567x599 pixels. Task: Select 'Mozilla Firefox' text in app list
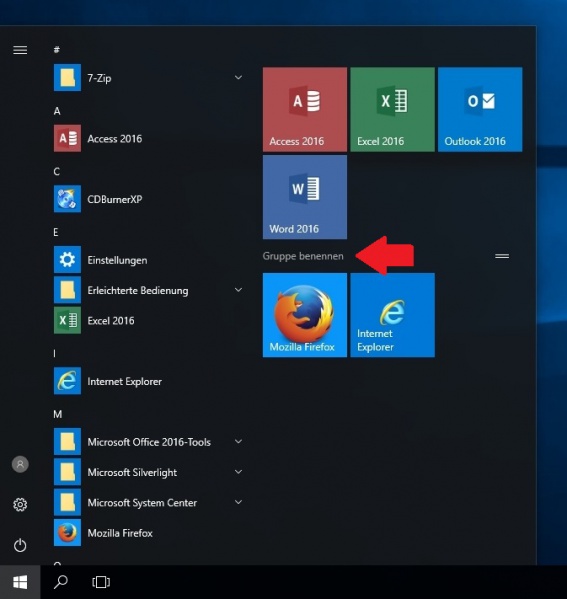pos(120,533)
